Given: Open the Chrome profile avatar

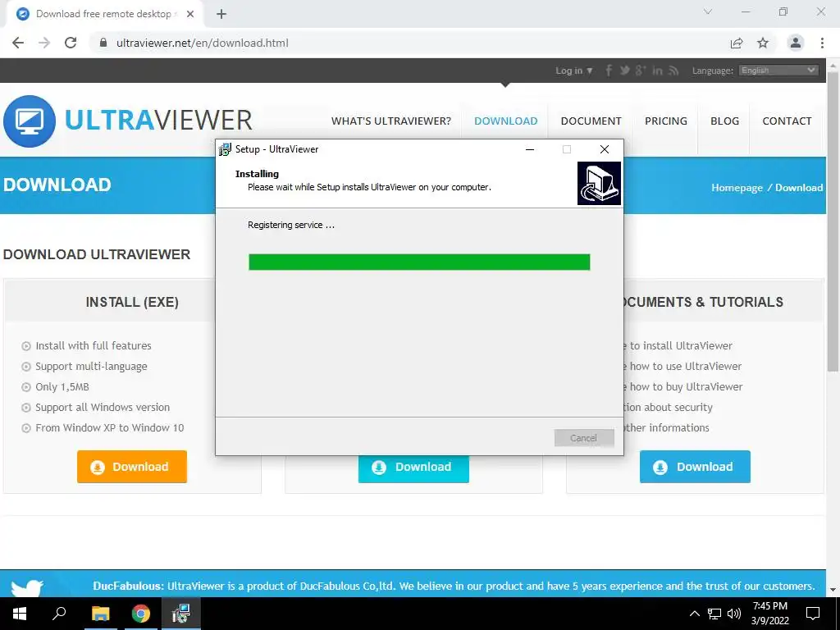Looking at the screenshot, I should (796, 43).
